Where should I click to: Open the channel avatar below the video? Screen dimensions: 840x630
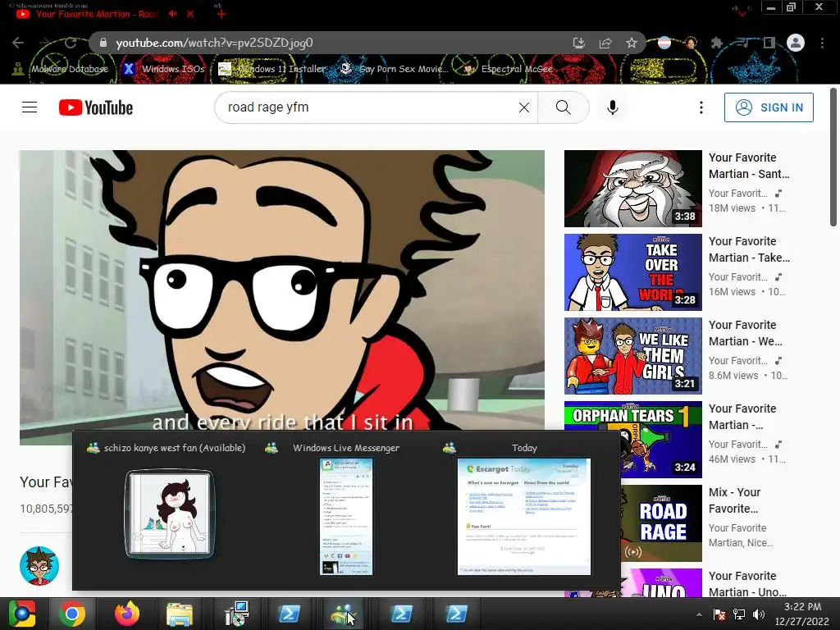click(39, 566)
